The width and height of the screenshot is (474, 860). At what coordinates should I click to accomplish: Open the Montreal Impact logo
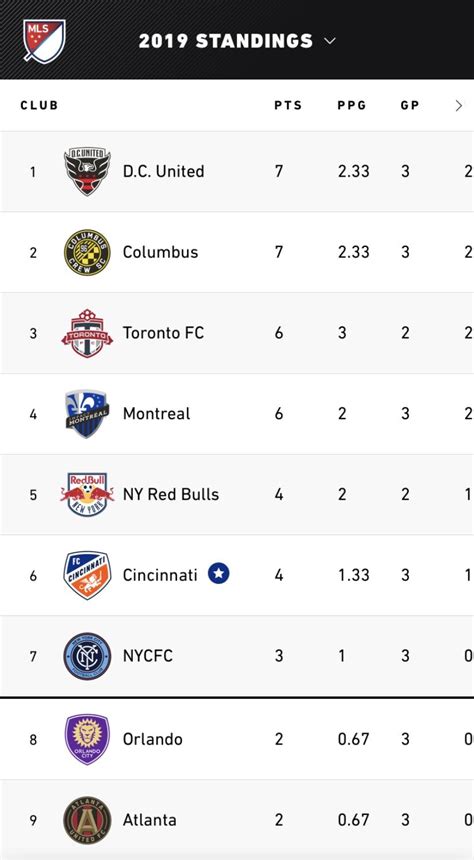click(87, 414)
